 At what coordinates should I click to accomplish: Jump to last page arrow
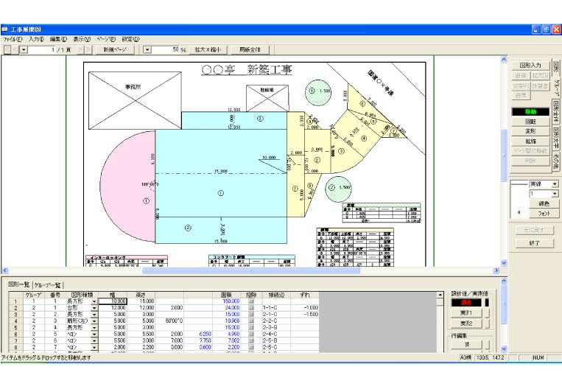click(89, 49)
